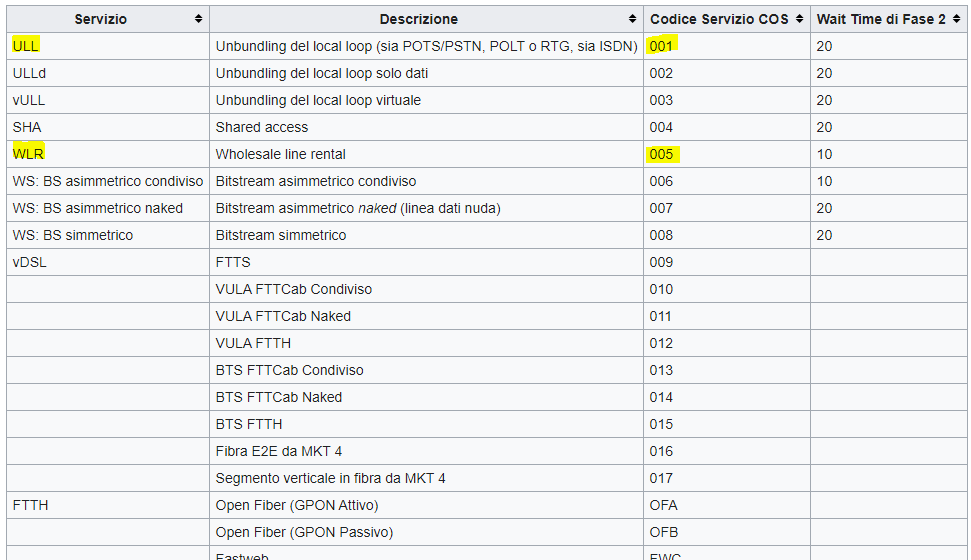Click the 'Wholesale line rental' description
This screenshot has height=560, width=971.
tap(280, 154)
